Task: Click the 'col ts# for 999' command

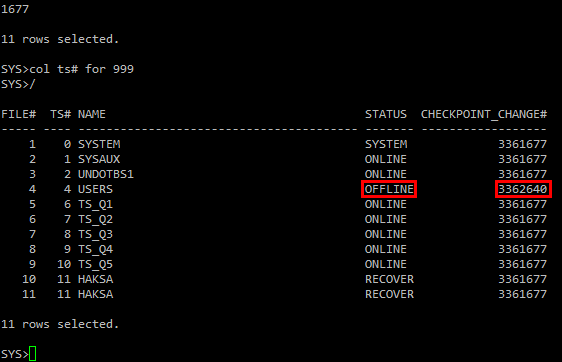Action: pyautogui.click(x=81, y=69)
